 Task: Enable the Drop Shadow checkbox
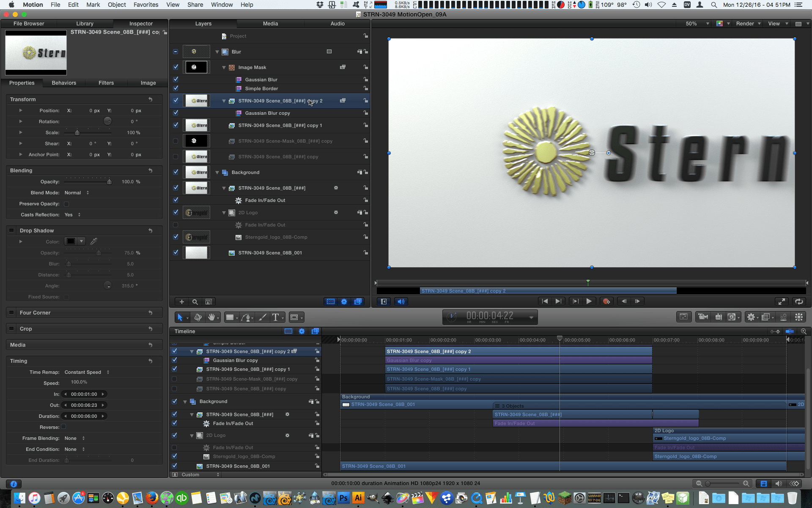(x=12, y=231)
